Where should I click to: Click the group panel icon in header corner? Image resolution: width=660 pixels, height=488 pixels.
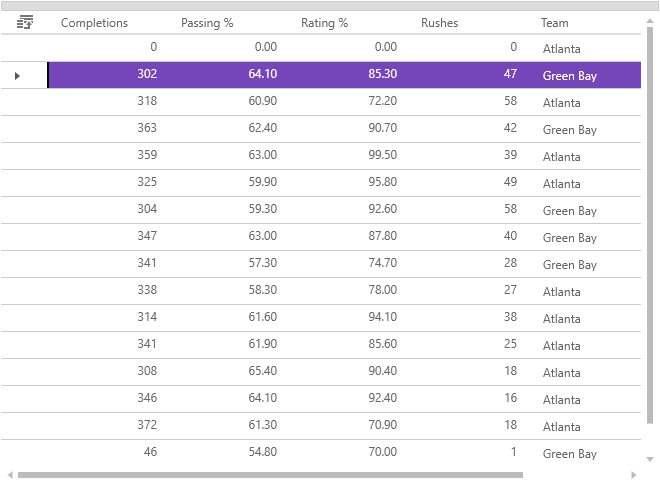tap(25, 22)
